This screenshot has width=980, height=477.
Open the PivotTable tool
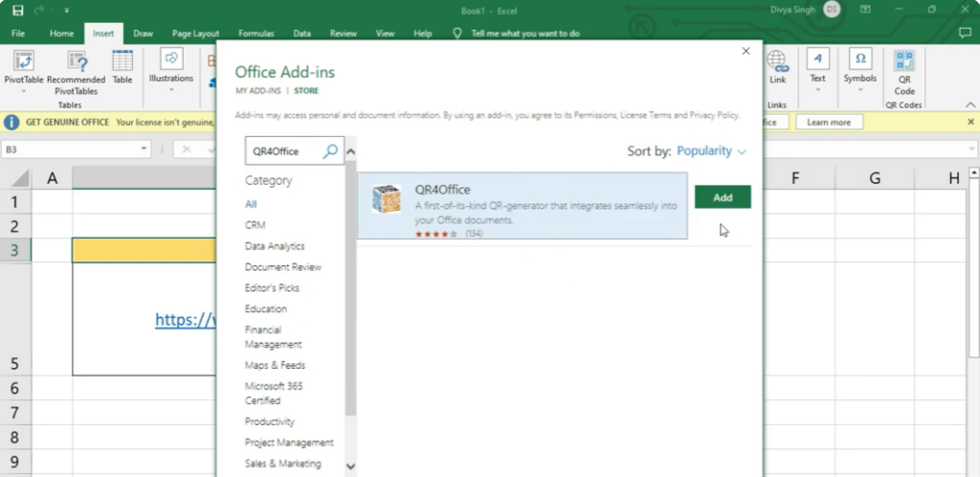(24, 73)
